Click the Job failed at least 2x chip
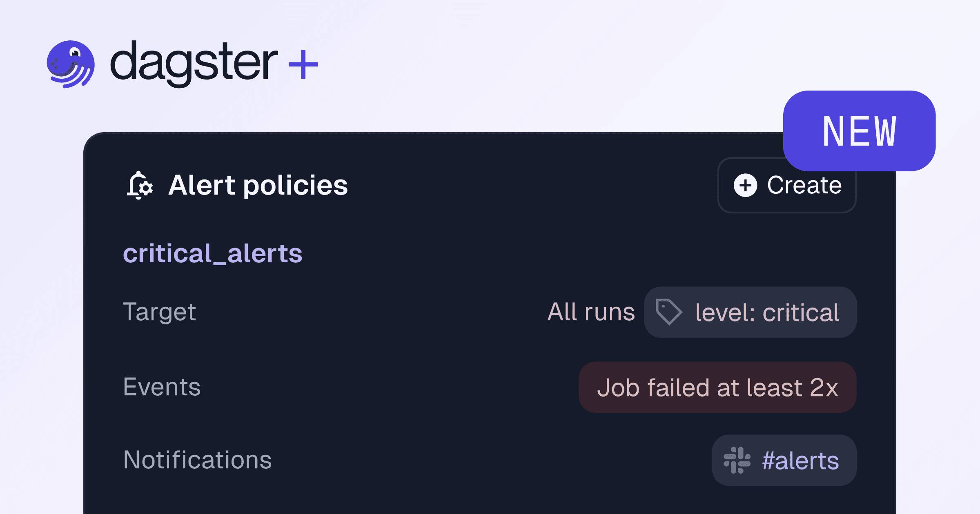980x514 pixels. tap(717, 387)
